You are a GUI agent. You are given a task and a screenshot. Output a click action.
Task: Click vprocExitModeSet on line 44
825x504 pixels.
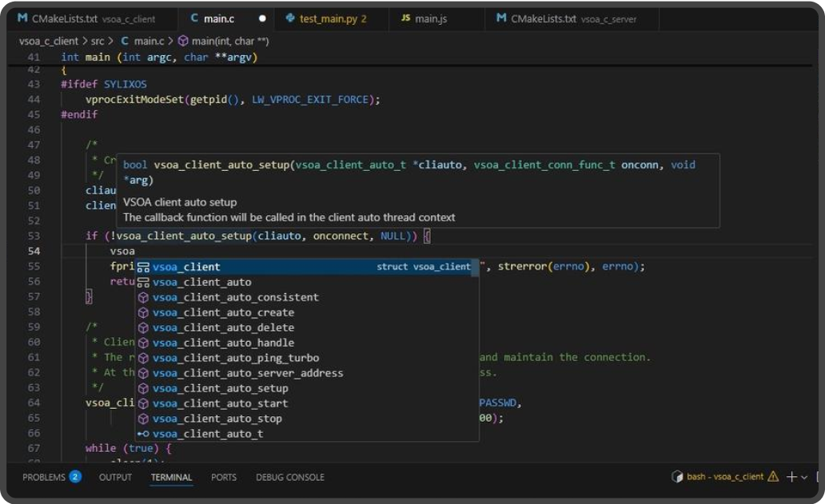click(134, 99)
